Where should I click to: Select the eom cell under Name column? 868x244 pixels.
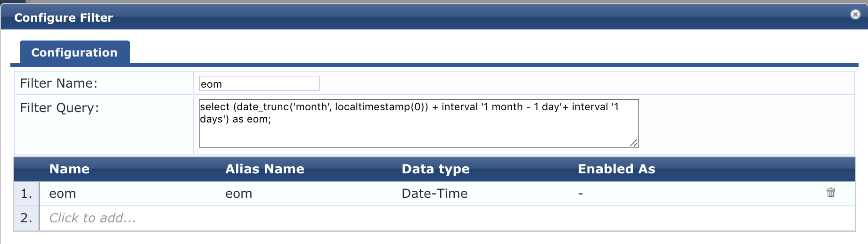(62, 194)
